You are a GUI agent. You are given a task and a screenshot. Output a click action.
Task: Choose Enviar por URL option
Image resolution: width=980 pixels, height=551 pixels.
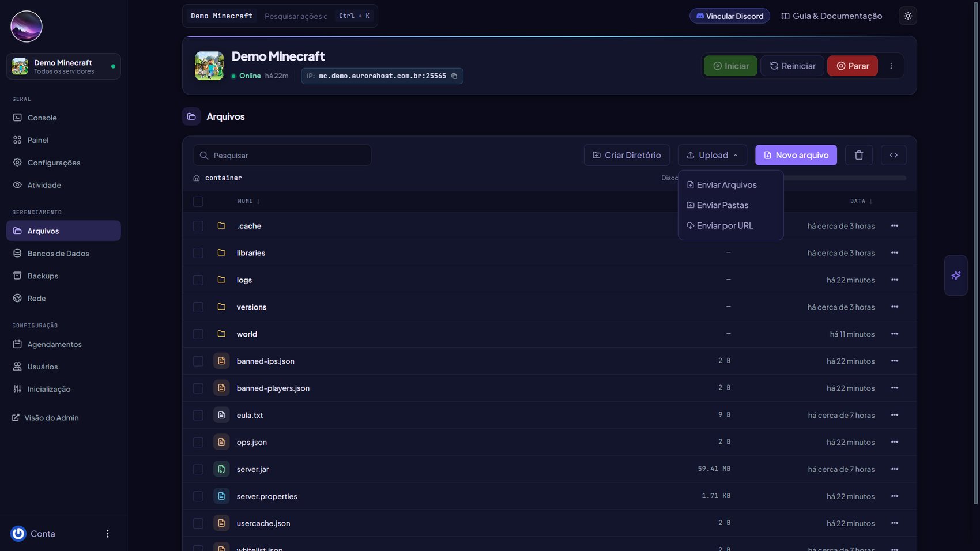(x=730, y=226)
